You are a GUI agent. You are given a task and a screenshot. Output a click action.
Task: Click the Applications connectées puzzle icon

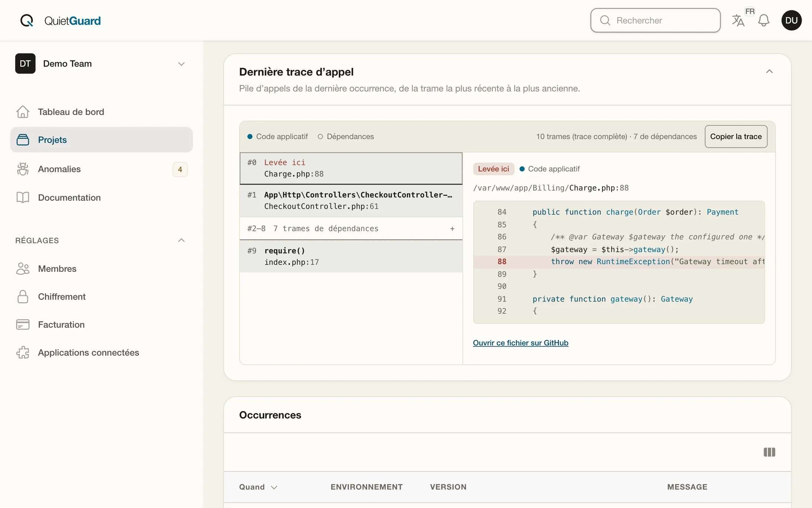tap(23, 352)
